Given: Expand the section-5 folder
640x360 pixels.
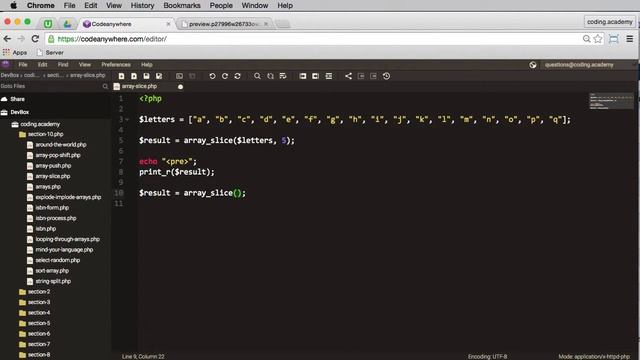Looking at the screenshot, I should tap(39, 323).
